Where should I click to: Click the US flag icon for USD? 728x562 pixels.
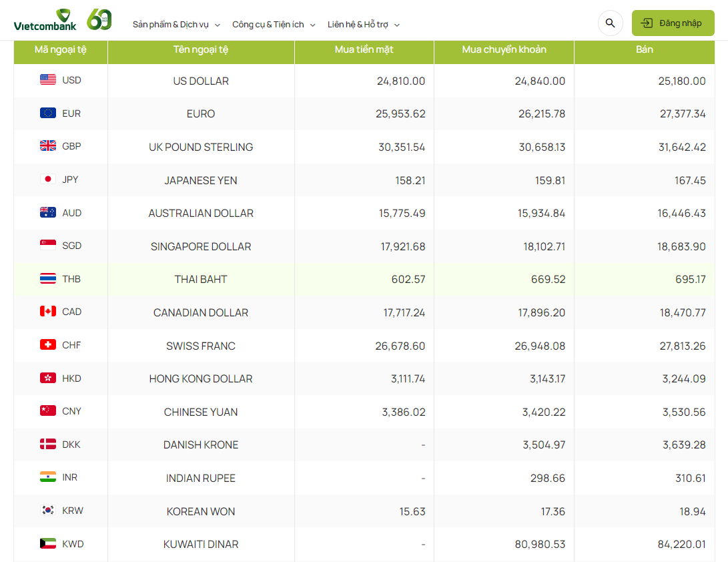click(48, 80)
